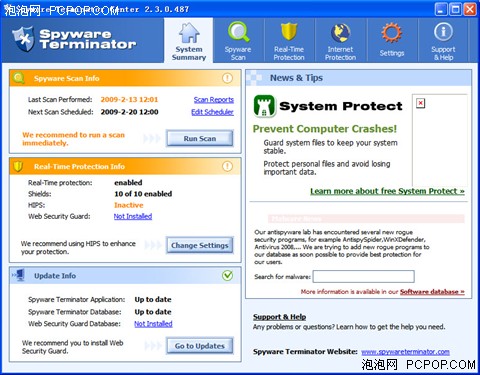The height and width of the screenshot is (375, 480).
Task: Click the Inactive HIPS status text
Action: pyautogui.click(x=129, y=205)
